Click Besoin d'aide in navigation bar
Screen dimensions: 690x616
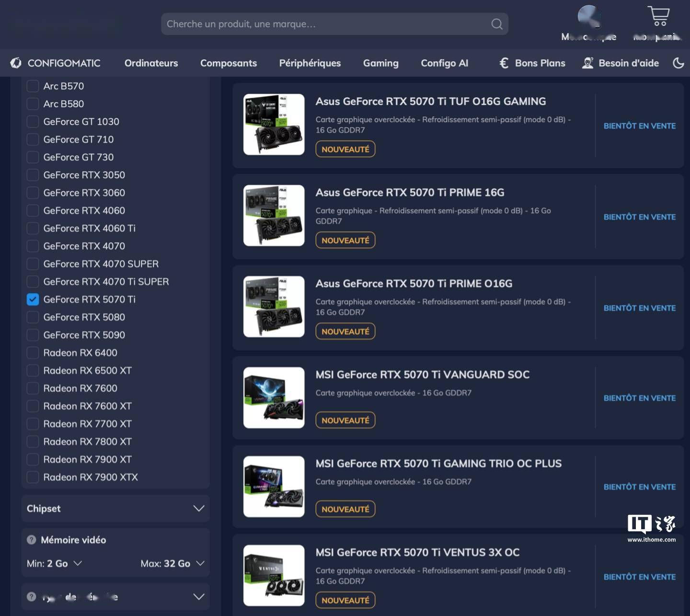tap(629, 63)
